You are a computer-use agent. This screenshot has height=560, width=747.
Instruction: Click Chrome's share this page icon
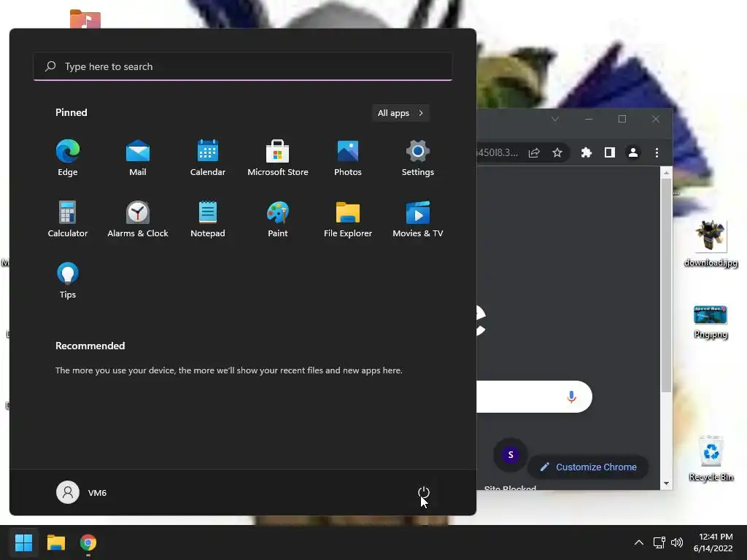(x=533, y=152)
